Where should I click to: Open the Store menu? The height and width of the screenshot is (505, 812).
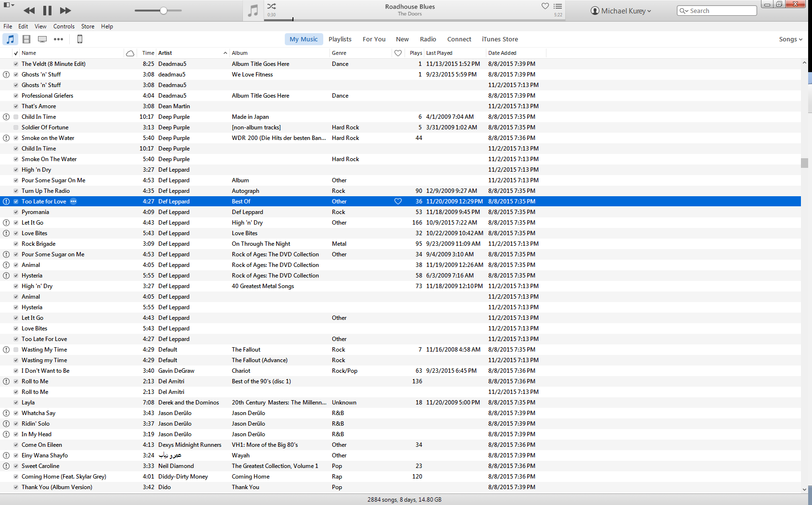[x=88, y=26]
